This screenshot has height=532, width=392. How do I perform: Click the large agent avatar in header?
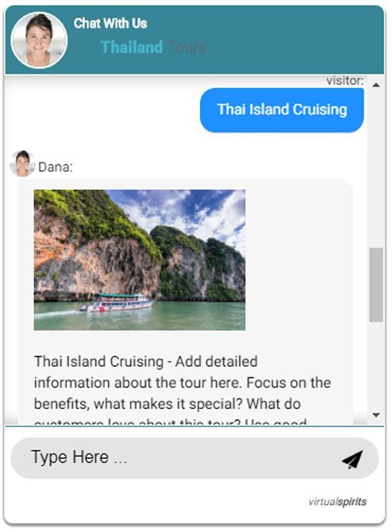click(x=39, y=40)
